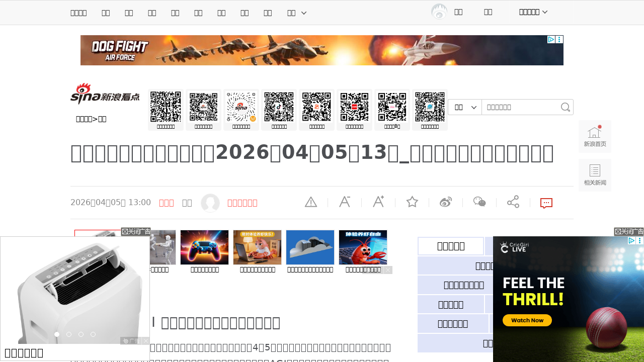Click inside the search text field
644x362 pixels.
[521, 107]
